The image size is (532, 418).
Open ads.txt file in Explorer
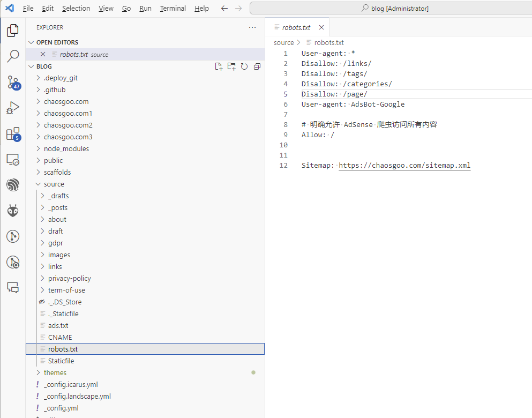58,325
